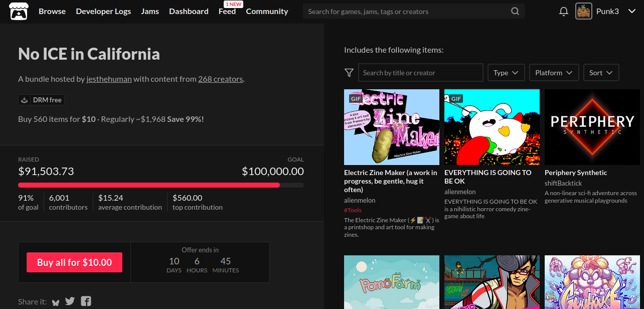Open the Feed with 1 new

click(227, 11)
